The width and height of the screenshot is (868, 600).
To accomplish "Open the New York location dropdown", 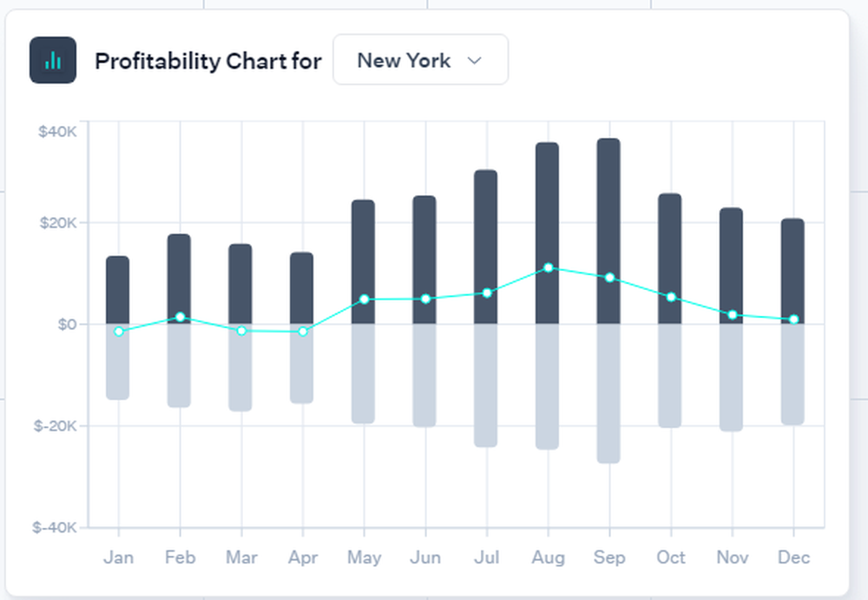I will (x=420, y=60).
